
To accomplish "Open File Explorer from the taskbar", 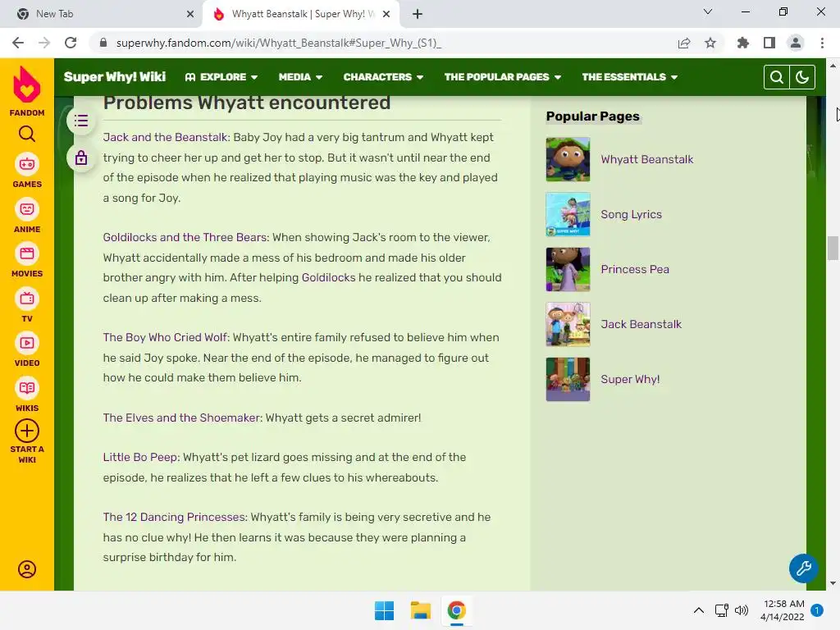I will coord(421,610).
